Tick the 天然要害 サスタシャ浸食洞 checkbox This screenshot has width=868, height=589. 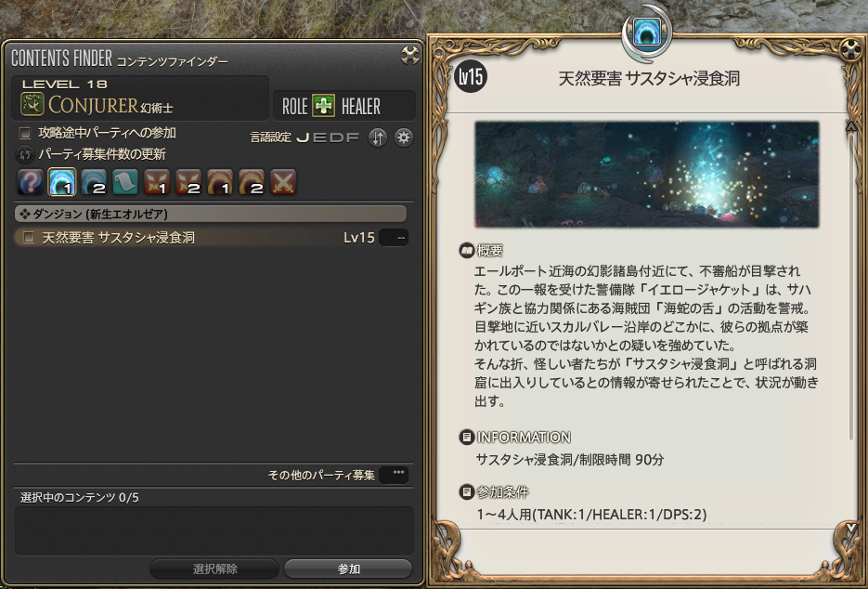29,238
